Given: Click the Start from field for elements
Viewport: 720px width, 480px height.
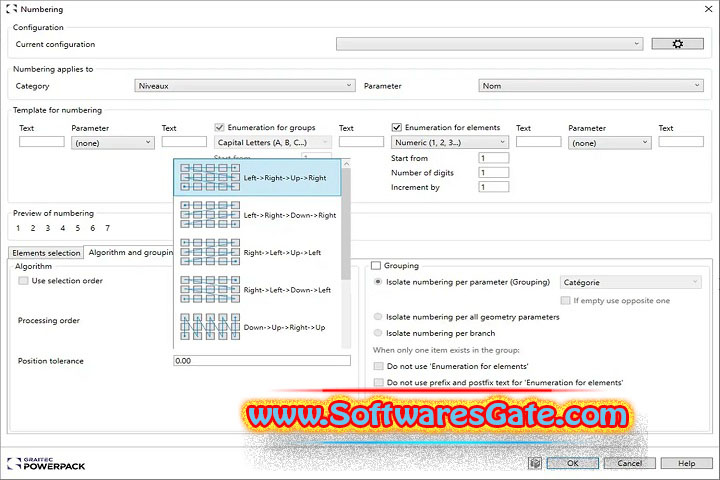Looking at the screenshot, I should pyautogui.click(x=494, y=158).
